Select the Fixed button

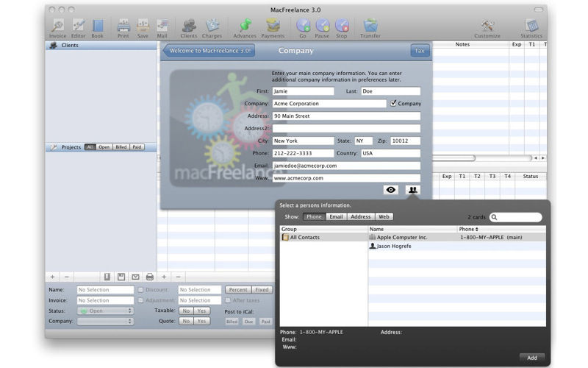click(262, 289)
